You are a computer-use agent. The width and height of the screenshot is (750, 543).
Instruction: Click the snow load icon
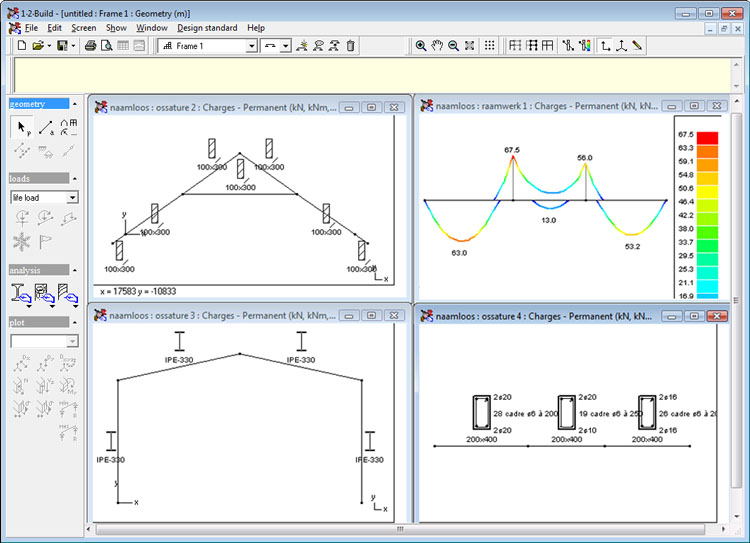[x=22, y=242]
